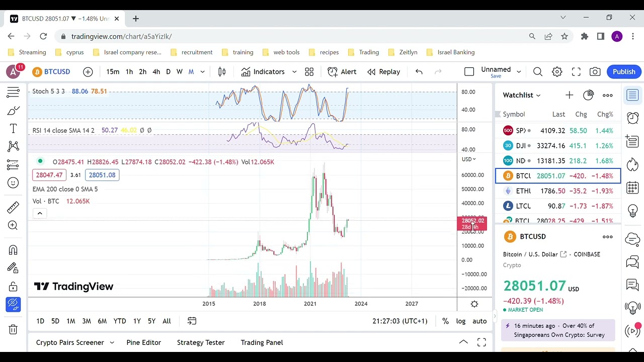
Task: Select the 4h timeframe
Action: (x=156, y=72)
